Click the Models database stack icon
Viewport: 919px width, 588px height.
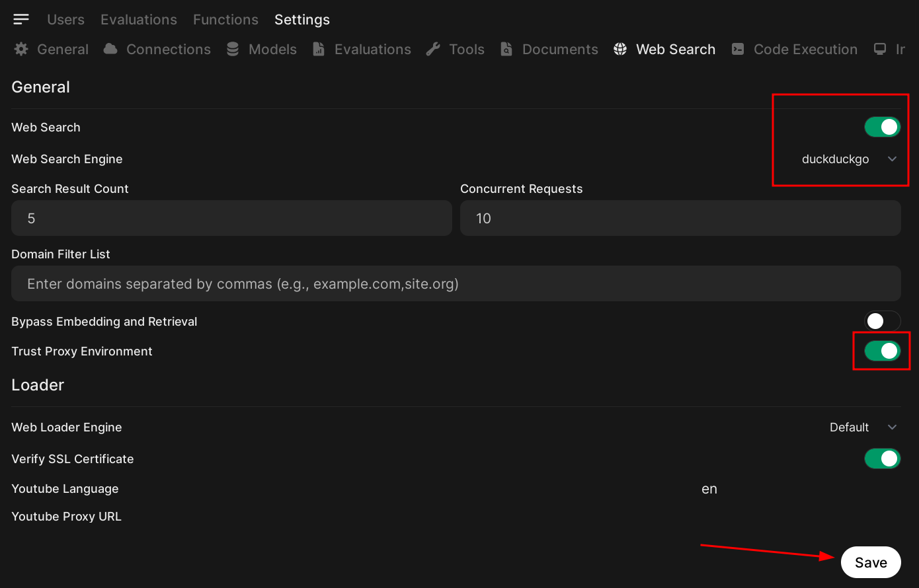point(233,50)
